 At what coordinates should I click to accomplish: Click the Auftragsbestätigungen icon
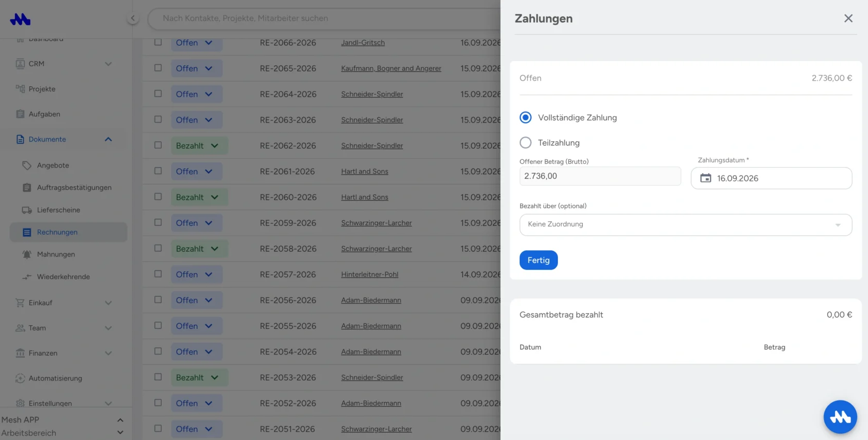[27, 188]
